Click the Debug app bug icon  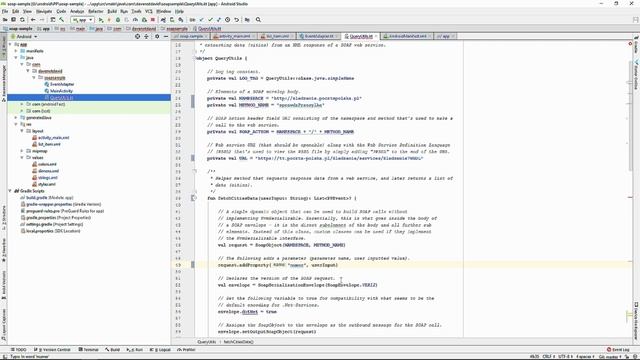118,20
